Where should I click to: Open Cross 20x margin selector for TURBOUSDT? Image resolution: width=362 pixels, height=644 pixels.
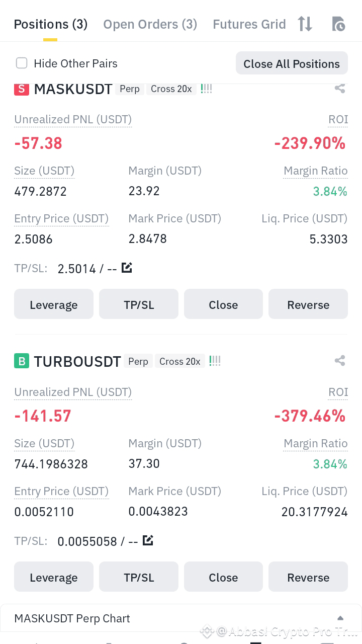[x=180, y=361]
